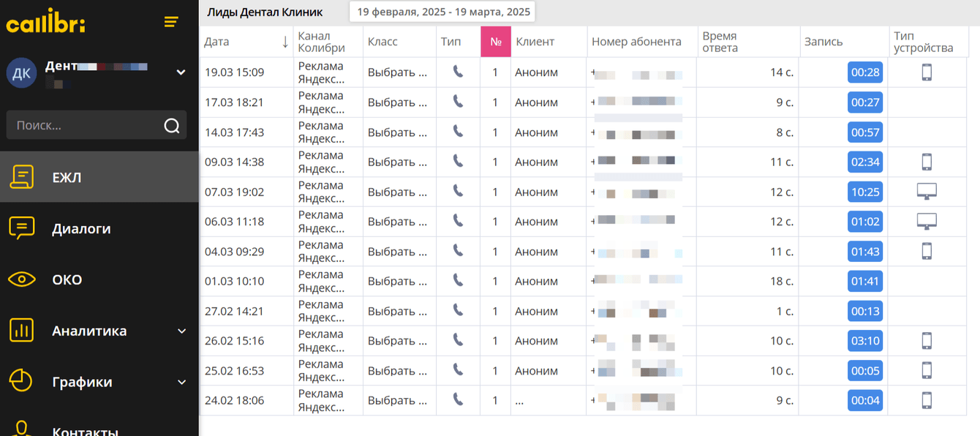
Task: Play the 10:25 call recording
Action: [864, 192]
